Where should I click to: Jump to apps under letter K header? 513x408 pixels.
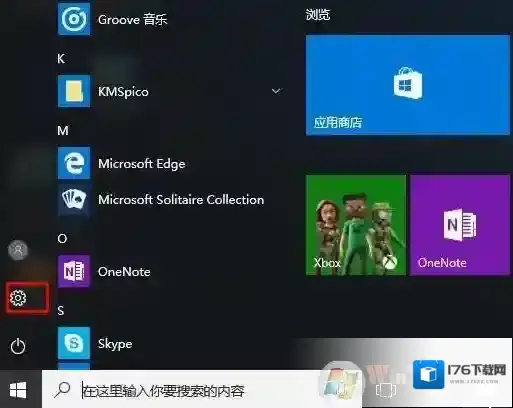click(61, 59)
